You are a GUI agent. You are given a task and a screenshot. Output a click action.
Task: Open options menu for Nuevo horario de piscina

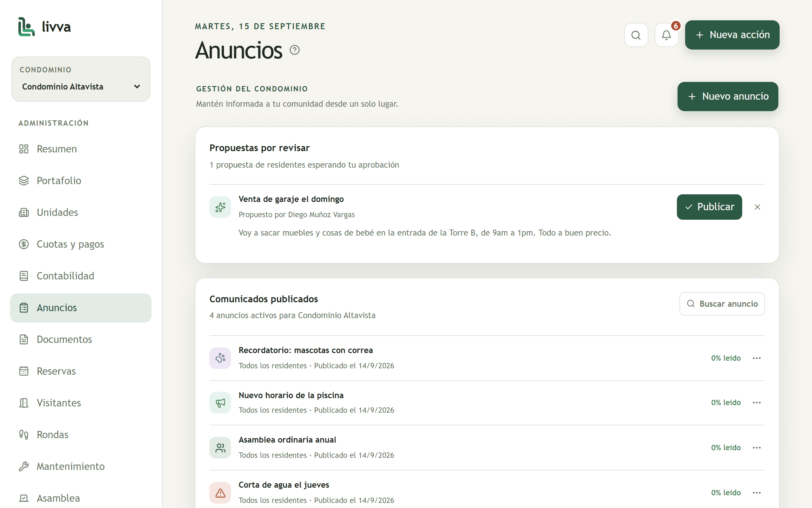tap(756, 403)
